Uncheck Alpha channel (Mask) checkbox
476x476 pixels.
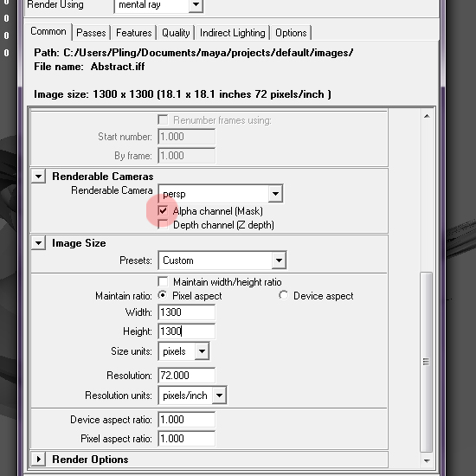[163, 210]
